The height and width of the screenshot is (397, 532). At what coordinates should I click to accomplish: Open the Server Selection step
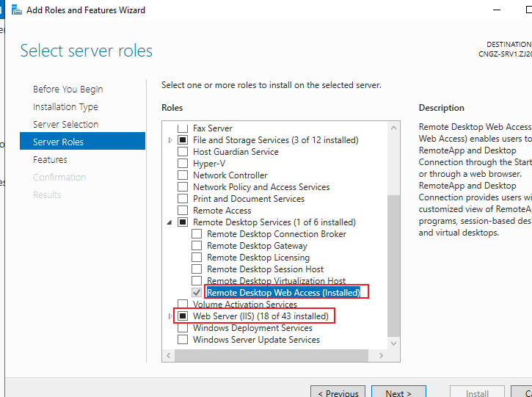click(x=66, y=124)
